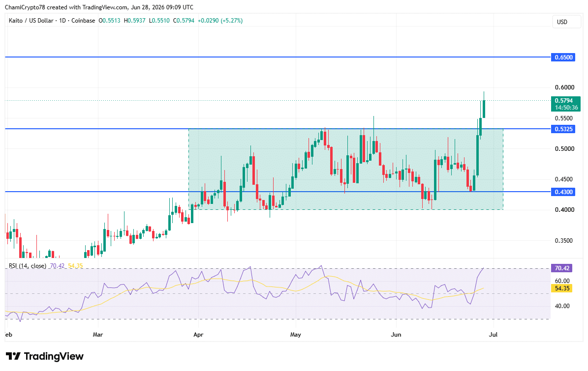Click the Apr label on time axis
588x371 pixels.
click(x=198, y=335)
